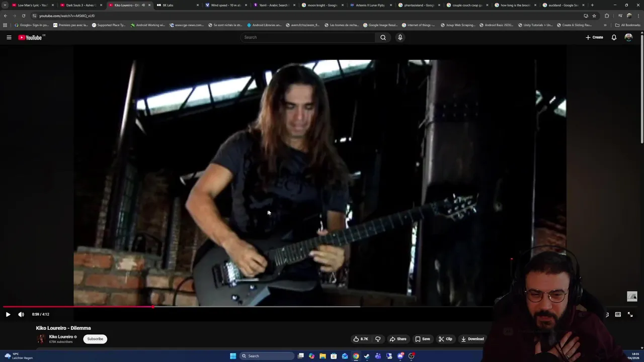The image size is (644, 362).
Task: Share the Dilemma video
Action: pyautogui.click(x=398, y=339)
